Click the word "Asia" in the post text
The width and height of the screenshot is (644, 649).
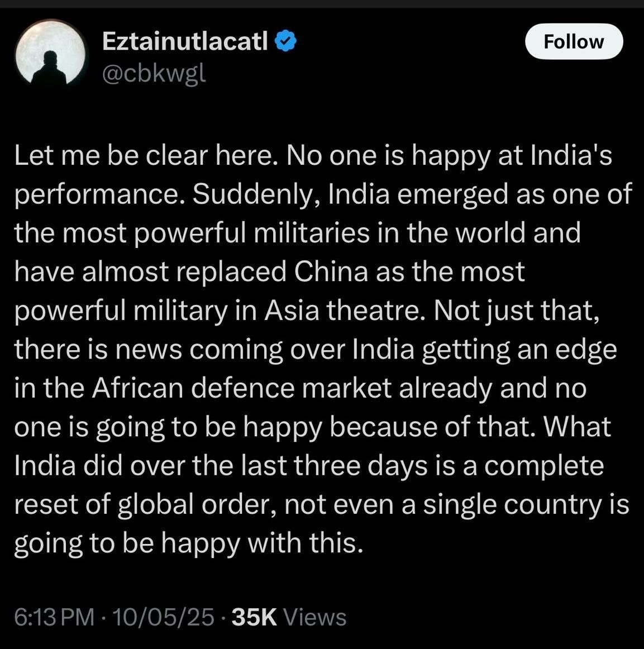coord(292,311)
